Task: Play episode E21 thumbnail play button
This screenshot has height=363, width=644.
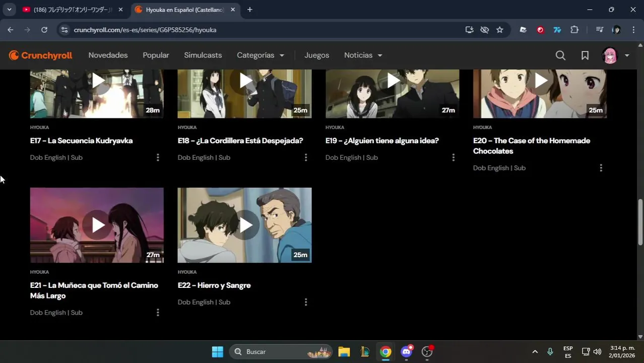Action: tap(98, 225)
